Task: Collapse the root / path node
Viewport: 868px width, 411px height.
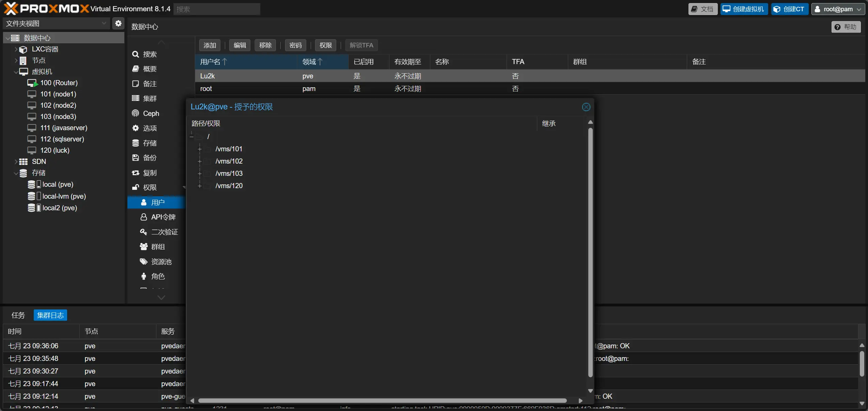Action: point(191,137)
